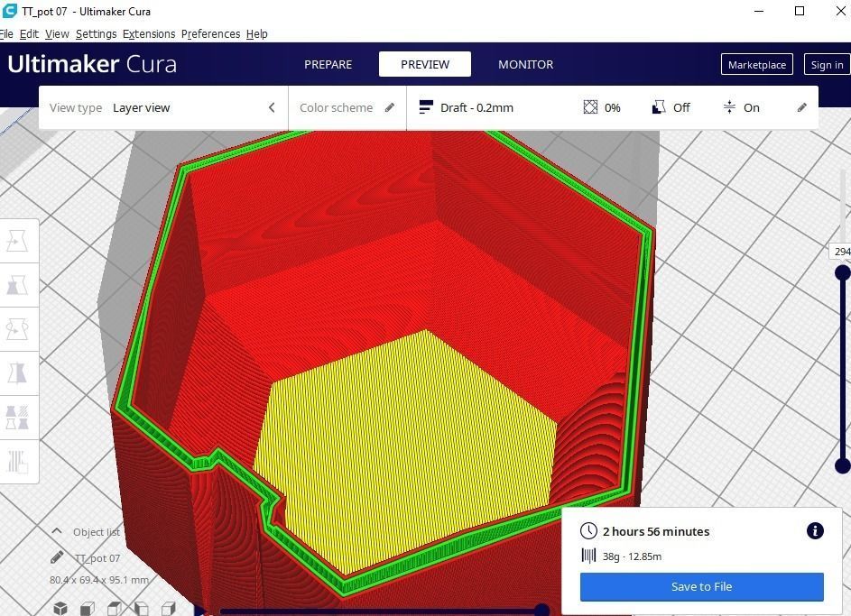Screen dimensions: 851x616
Task: Click the color scheme pencil icon
Action: point(390,107)
